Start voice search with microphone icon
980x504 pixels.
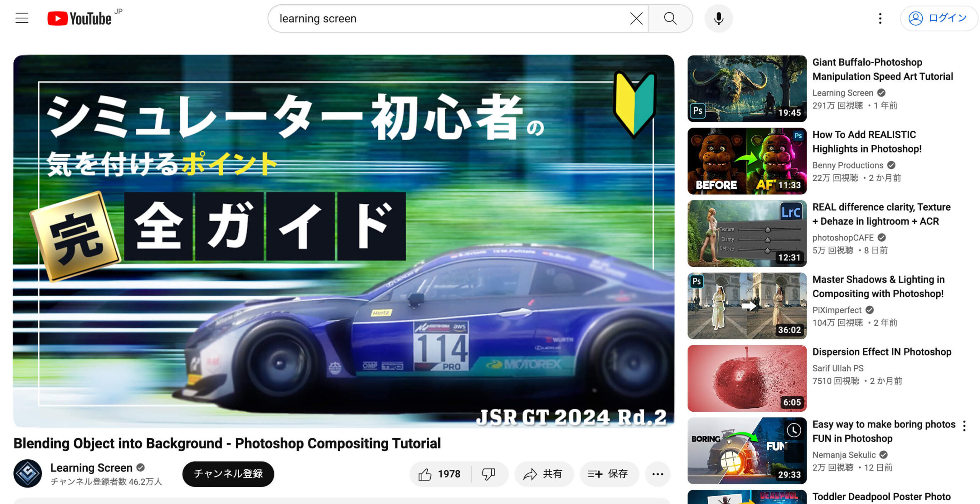coord(719,18)
